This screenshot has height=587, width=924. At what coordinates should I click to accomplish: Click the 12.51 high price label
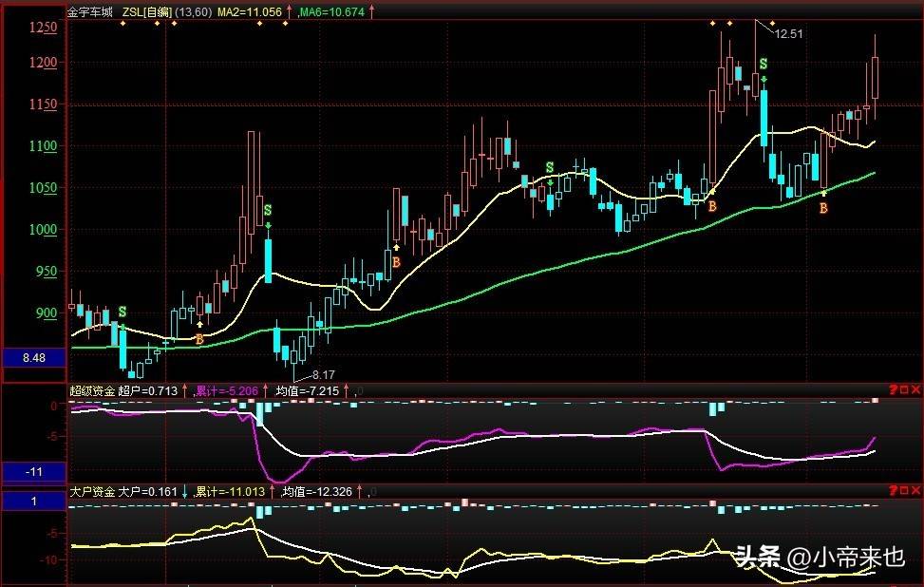click(x=788, y=33)
